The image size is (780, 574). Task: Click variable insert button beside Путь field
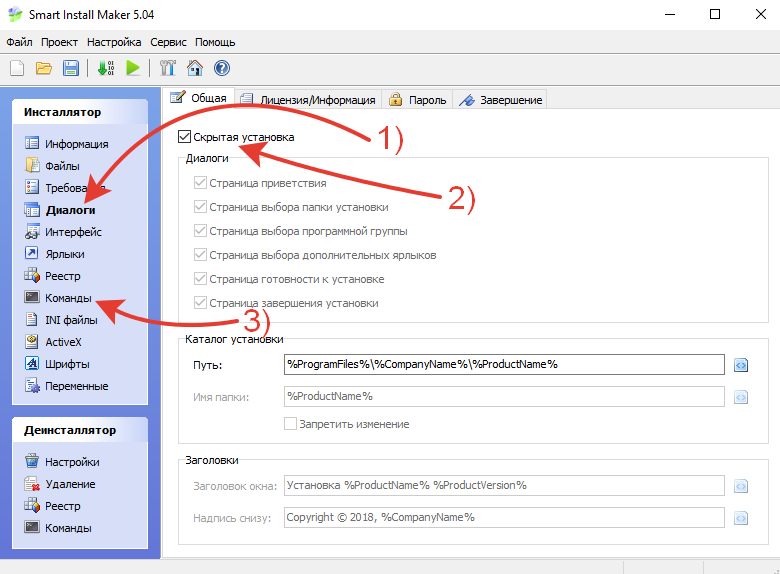click(741, 365)
